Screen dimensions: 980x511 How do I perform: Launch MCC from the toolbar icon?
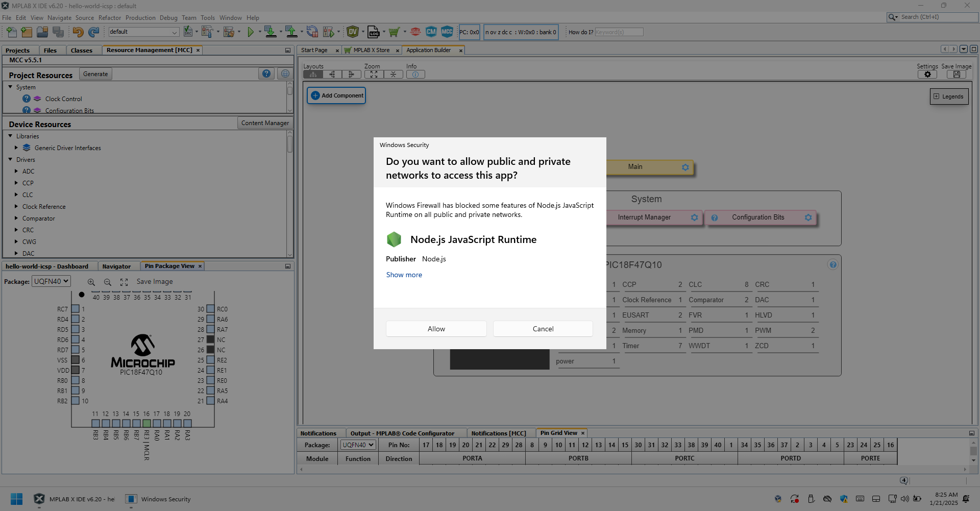coord(447,32)
